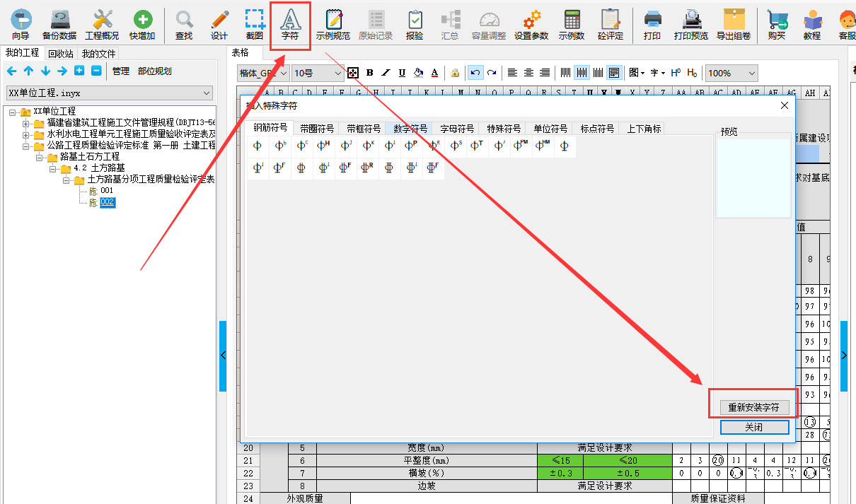Click the 打印预览 print preview icon
856x504 pixels.
pos(690,24)
